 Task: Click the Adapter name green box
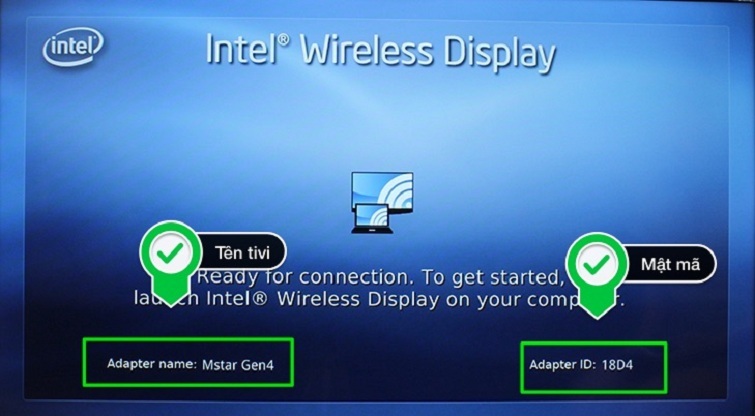(x=188, y=362)
